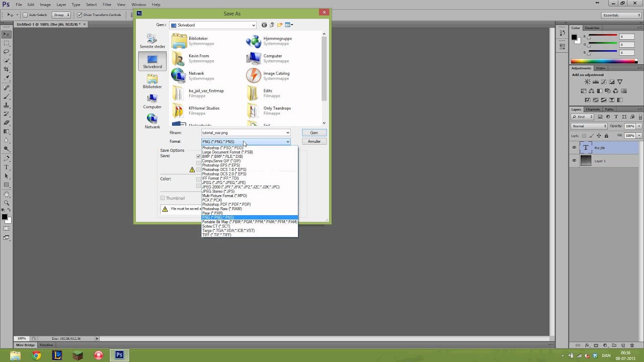Add a Vibrance adjustment from the Adjustments panel
644x362 pixels.
(620, 82)
